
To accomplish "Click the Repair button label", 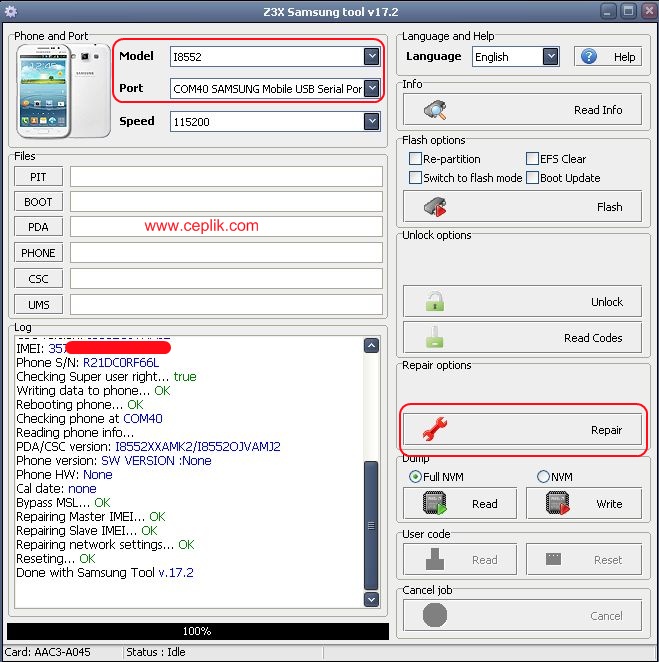I will (x=606, y=430).
